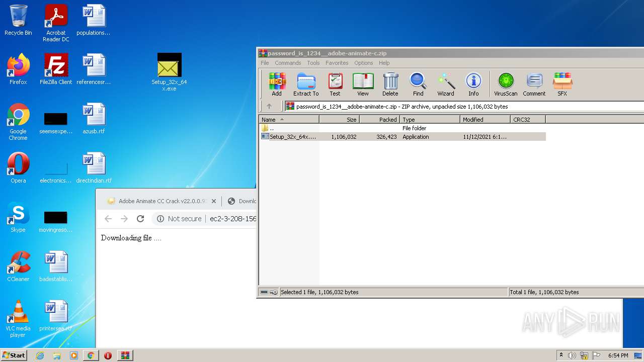Open the Tools menu in WinRAR
The width and height of the screenshot is (644, 362).
(x=313, y=63)
